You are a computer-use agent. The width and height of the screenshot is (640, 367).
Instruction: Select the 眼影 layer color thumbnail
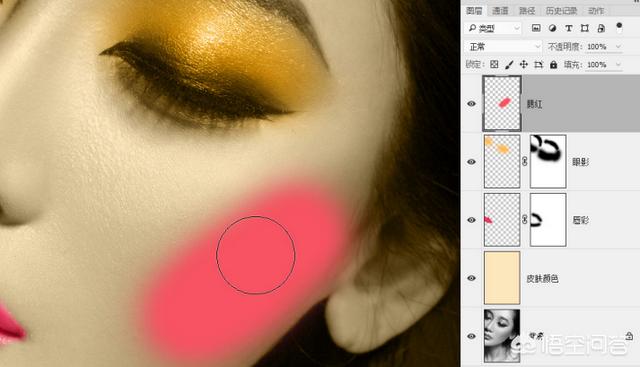click(x=502, y=162)
